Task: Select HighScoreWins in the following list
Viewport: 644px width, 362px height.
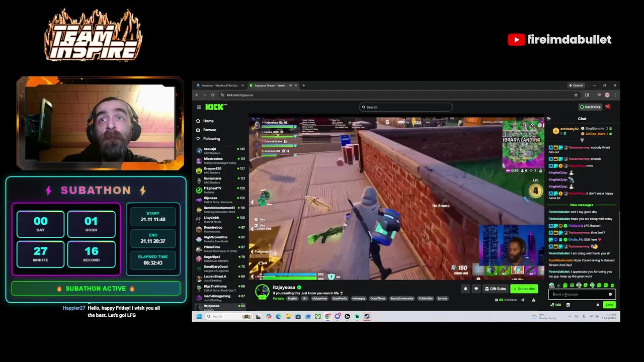Action: 221,238
